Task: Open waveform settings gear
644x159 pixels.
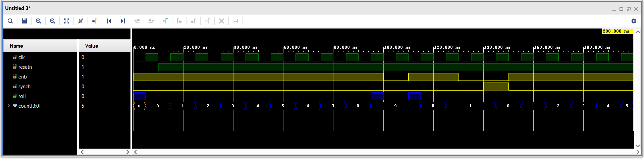Action: pos(634,21)
